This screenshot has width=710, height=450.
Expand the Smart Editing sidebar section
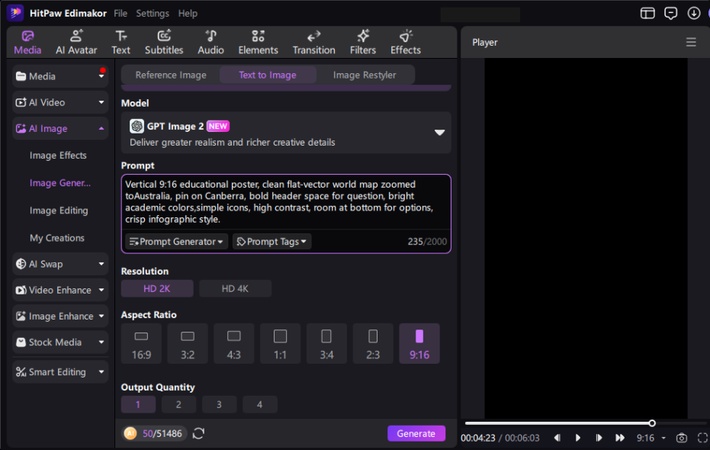[x=60, y=372]
